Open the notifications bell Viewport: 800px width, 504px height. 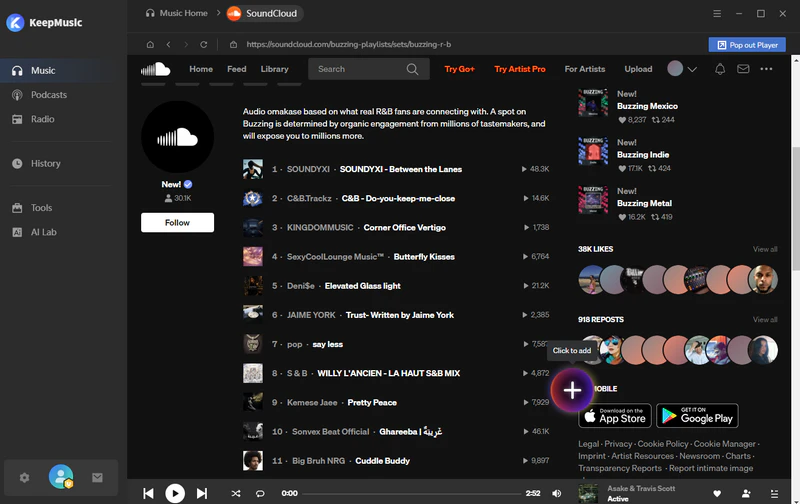pos(720,69)
